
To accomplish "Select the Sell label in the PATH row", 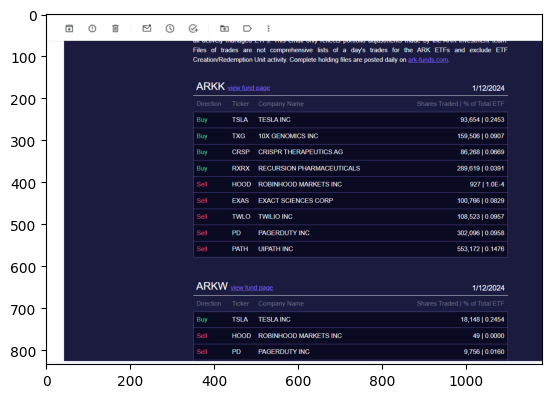I will (x=202, y=249).
